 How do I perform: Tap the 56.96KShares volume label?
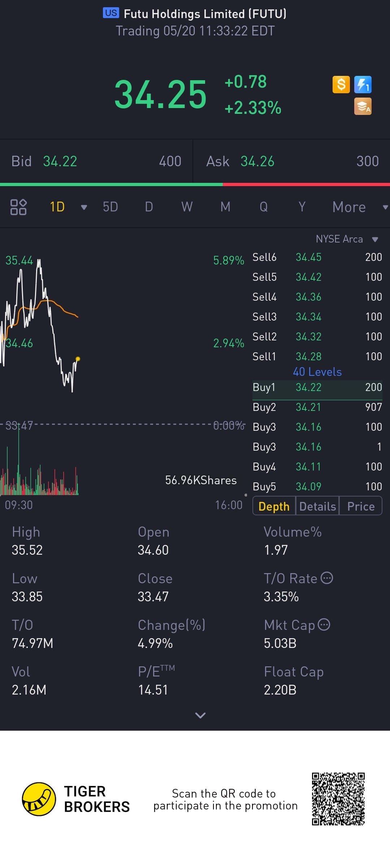(201, 480)
